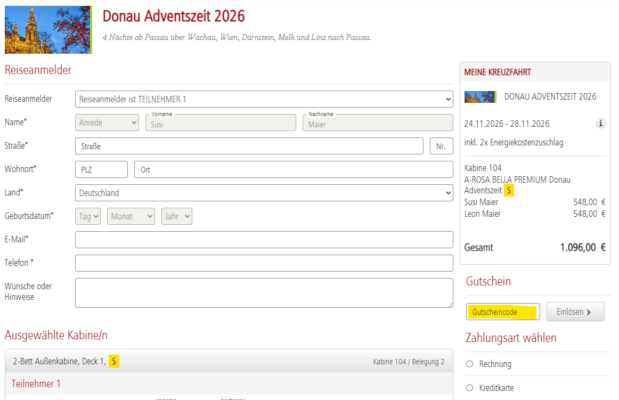
Task: Click the Donau Adventszeit 2026 page title
Action: click(174, 16)
